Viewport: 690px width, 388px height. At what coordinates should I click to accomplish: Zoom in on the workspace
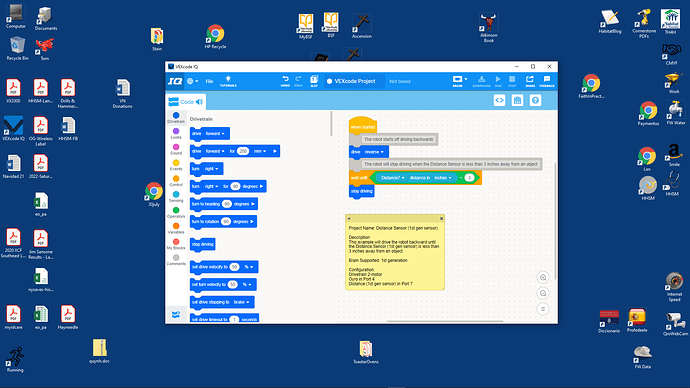pyautogui.click(x=543, y=278)
